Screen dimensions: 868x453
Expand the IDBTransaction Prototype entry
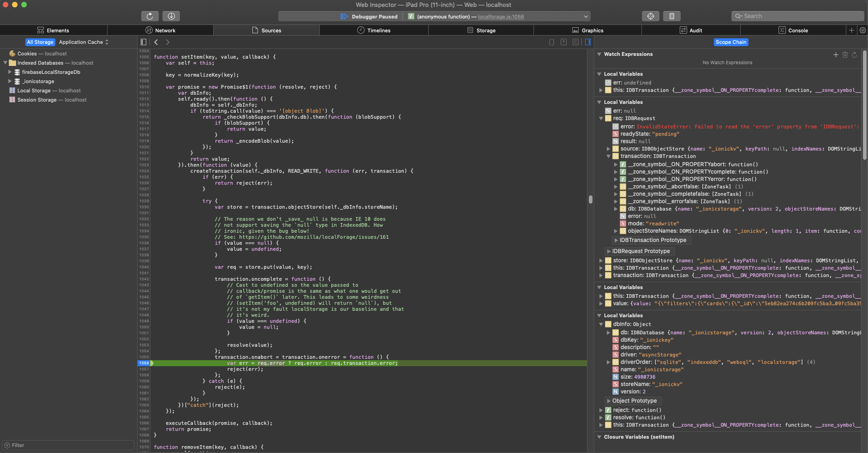pos(617,240)
